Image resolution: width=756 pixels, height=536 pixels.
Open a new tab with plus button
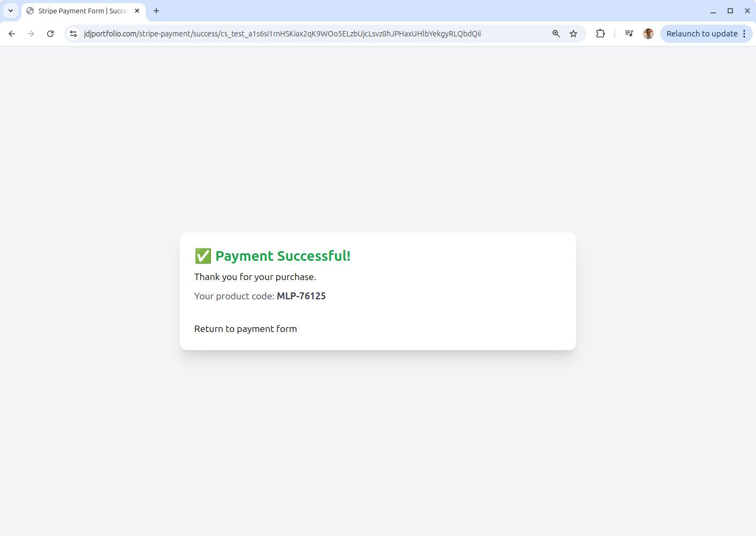[156, 11]
